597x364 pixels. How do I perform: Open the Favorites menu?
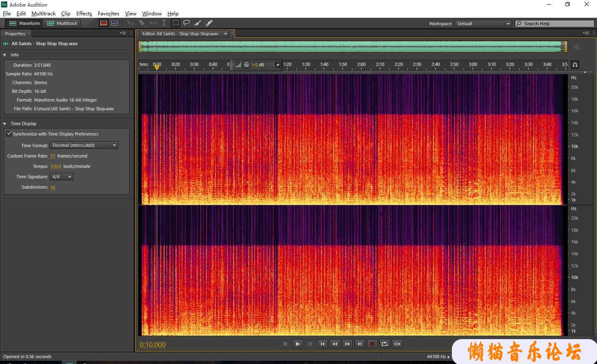(108, 13)
